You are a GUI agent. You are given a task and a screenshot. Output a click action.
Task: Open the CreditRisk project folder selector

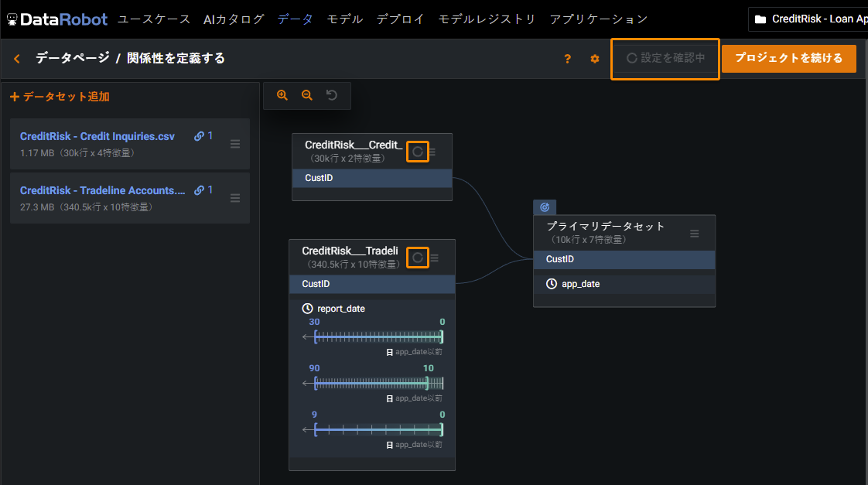pos(808,19)
